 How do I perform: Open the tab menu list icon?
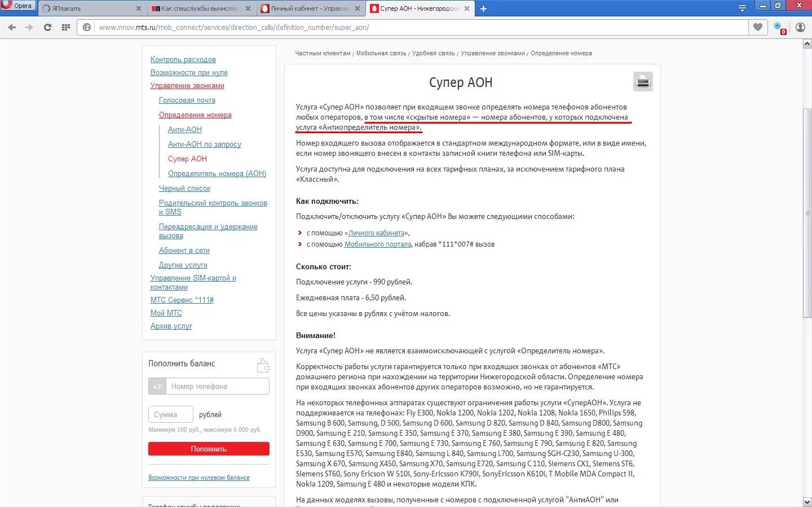tap(742, 8)
